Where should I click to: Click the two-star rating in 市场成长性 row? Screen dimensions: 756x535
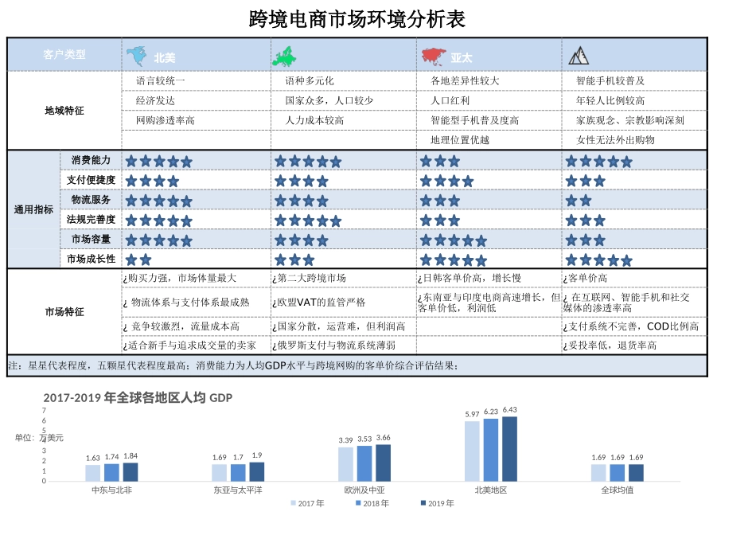pos(138,260)
